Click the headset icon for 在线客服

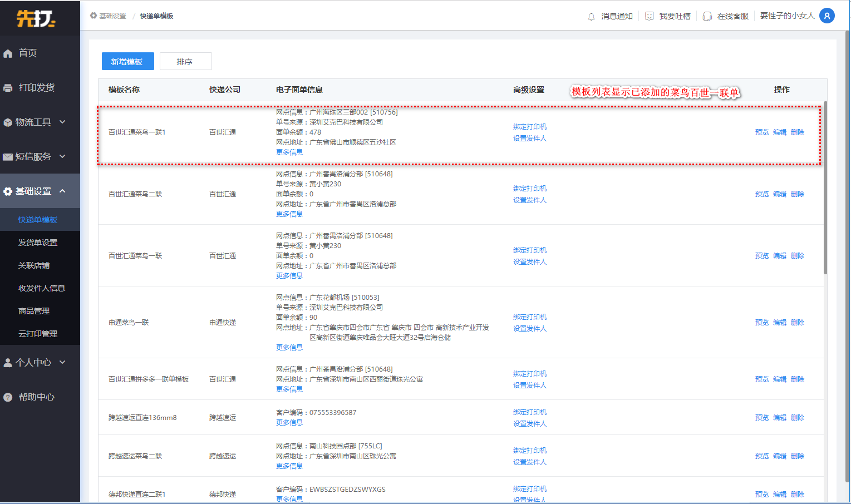707,16
